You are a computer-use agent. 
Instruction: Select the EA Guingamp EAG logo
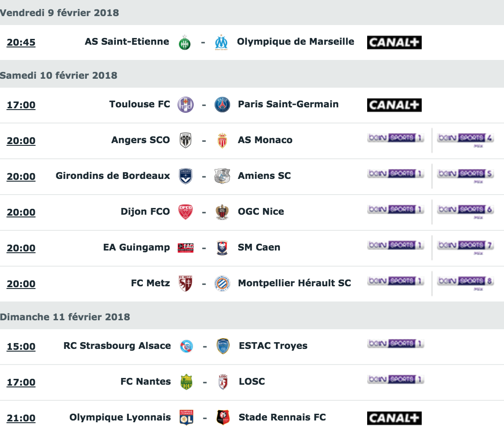[x=186, y=248]
